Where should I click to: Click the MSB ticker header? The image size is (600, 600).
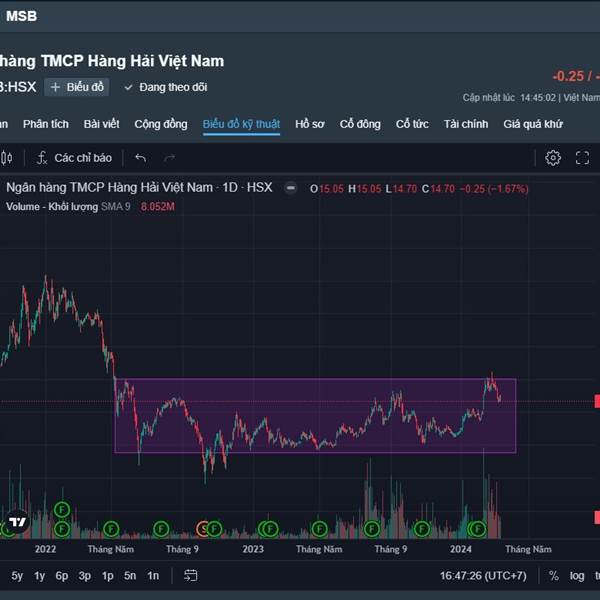[x=21, y=16]
